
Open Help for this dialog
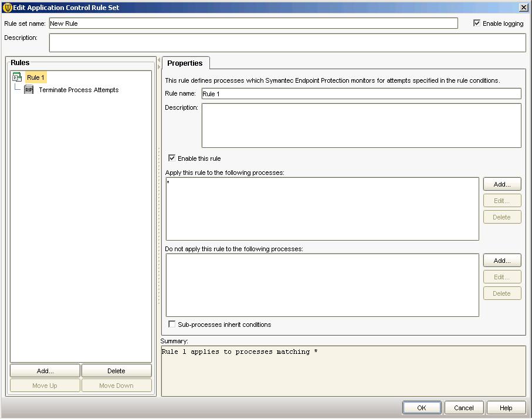pos(506,408)
